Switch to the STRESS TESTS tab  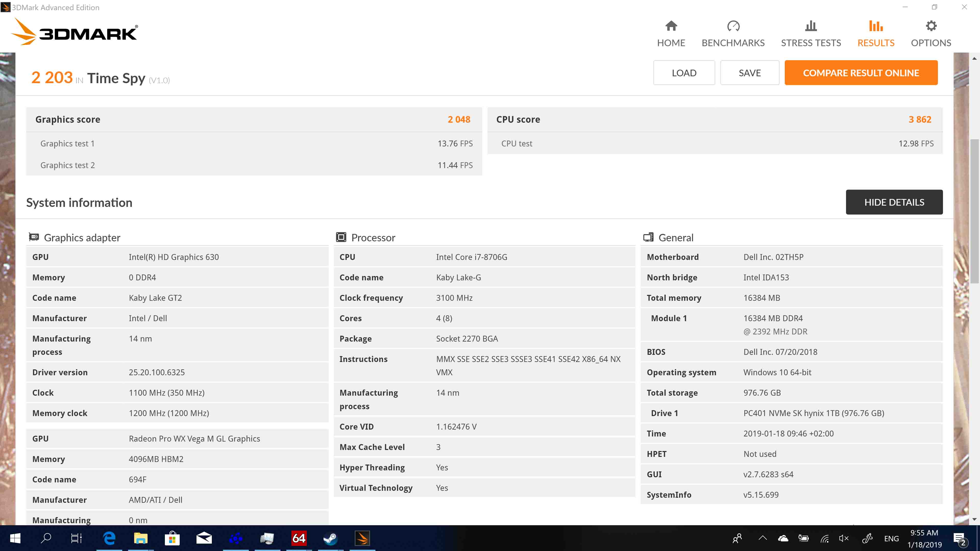click(811, 43)
